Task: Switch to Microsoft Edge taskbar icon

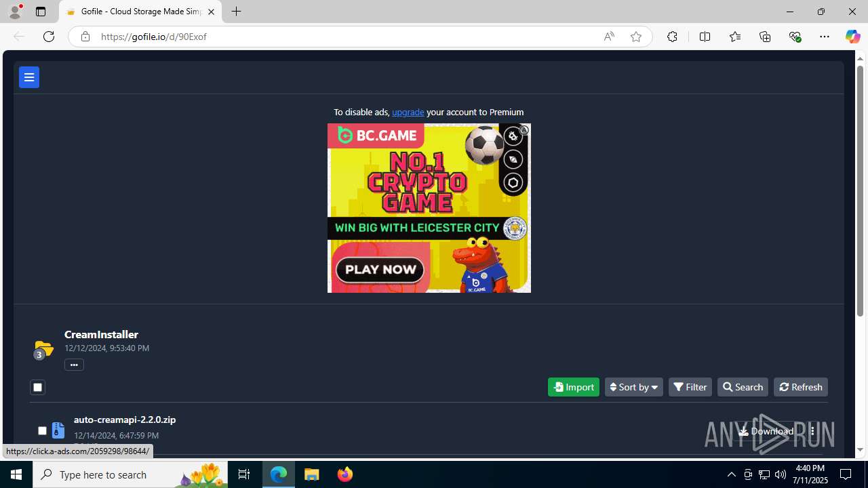Action: 279,474
